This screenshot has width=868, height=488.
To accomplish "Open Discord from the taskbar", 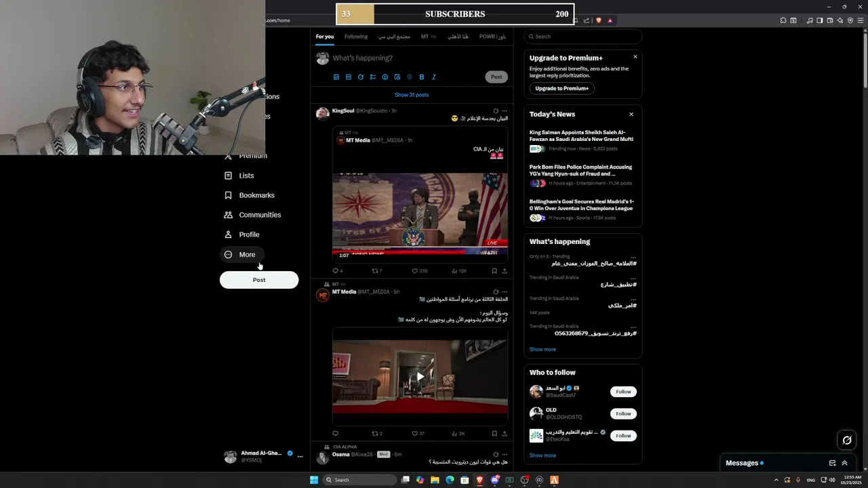I will pos(494,480).
